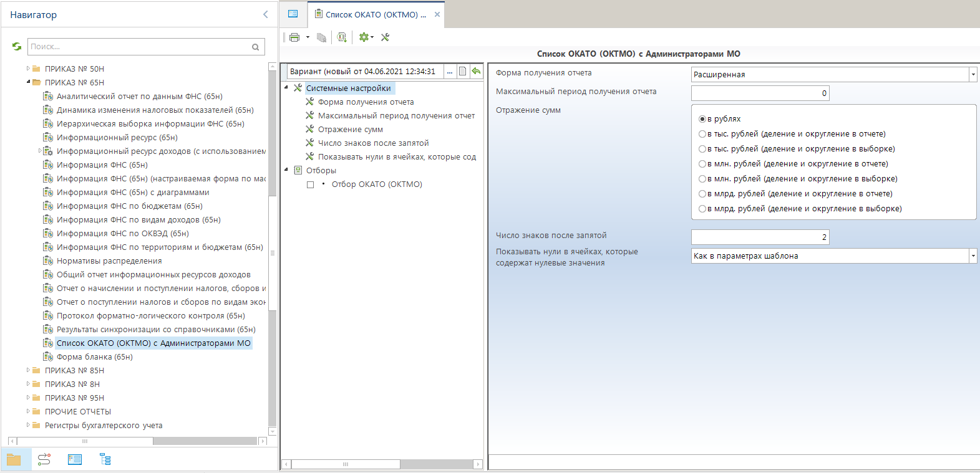The image size is (980, 473).
Task: Open the route workflow view icon at the navigator bottom
Action: point(44,460)
